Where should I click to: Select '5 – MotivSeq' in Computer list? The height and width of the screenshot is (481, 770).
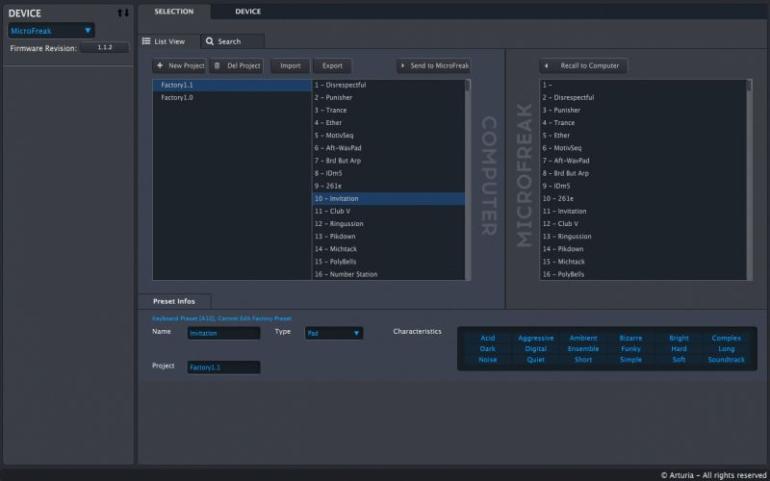click(388, 136)
